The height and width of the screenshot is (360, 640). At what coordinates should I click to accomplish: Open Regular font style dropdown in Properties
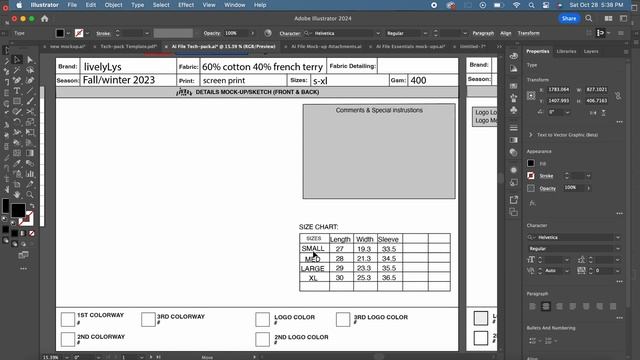[x=618, y=249]
